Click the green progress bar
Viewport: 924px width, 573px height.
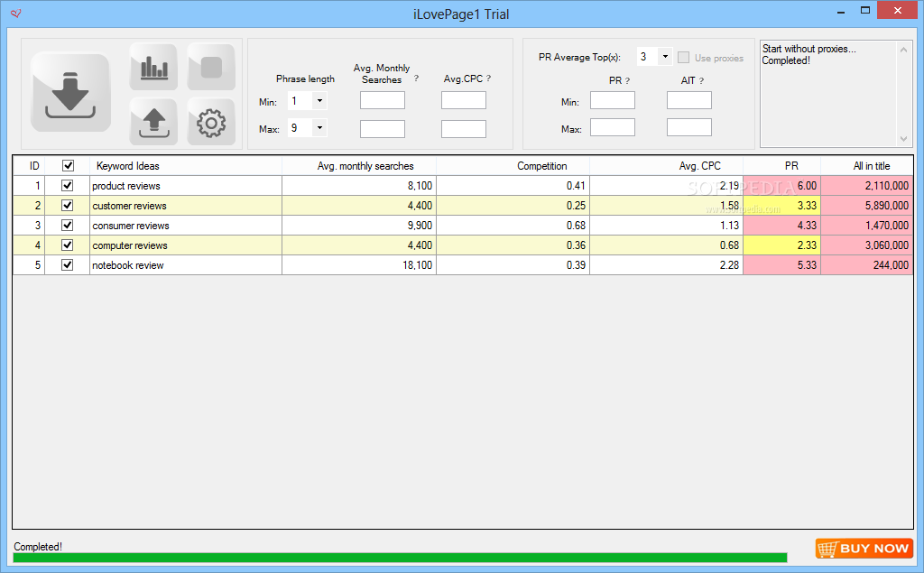tap(400, 558)
